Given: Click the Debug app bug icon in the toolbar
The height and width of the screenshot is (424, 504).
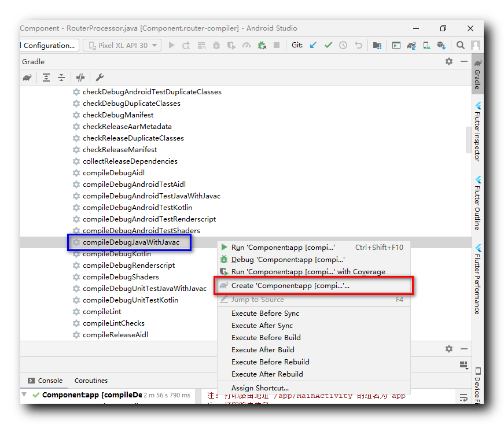Looking at the screenshot, I should [x=216, y=45].
